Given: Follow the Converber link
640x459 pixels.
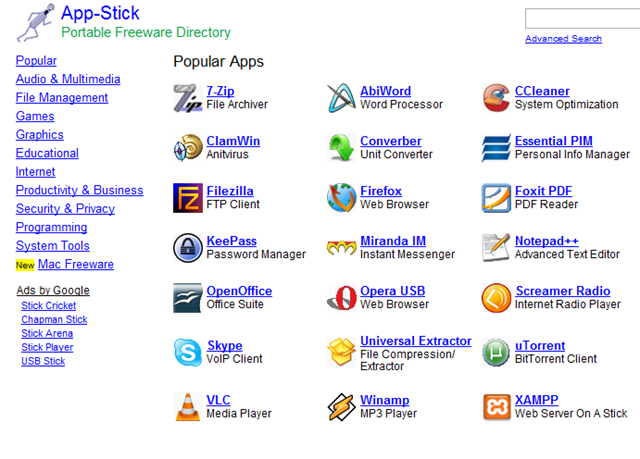Looking at the screenshot, I should tap(391, 141).
